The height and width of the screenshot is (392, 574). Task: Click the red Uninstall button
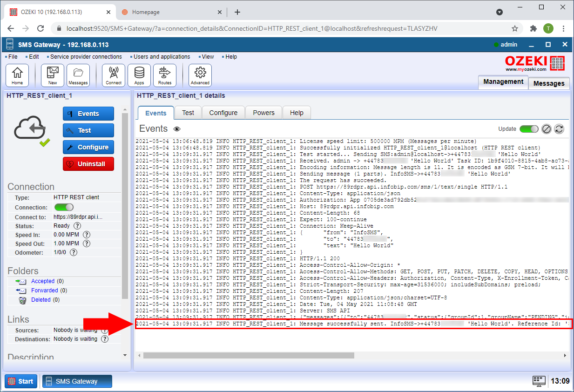(x=88, y=164)
